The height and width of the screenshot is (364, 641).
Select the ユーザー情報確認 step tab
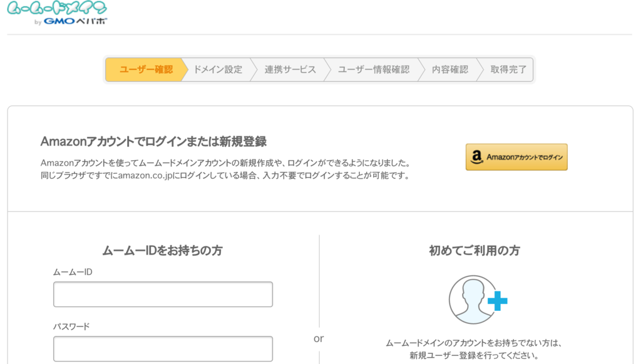click(374, 69)
